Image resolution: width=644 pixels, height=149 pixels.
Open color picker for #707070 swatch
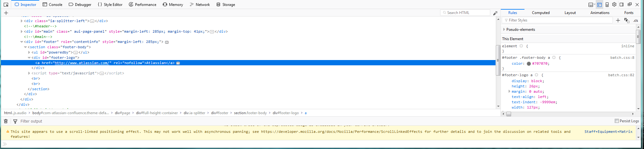coord(529,63)
